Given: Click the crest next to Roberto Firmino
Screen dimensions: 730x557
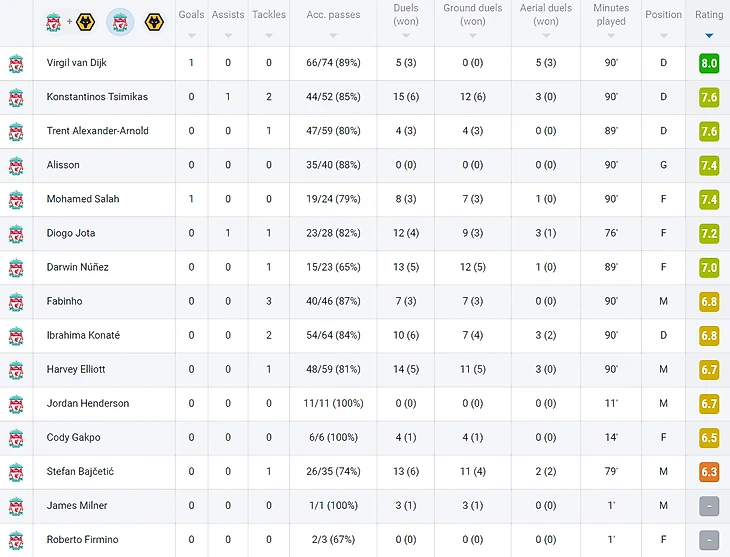Looking at the screenshot, I should click(16, 539).
